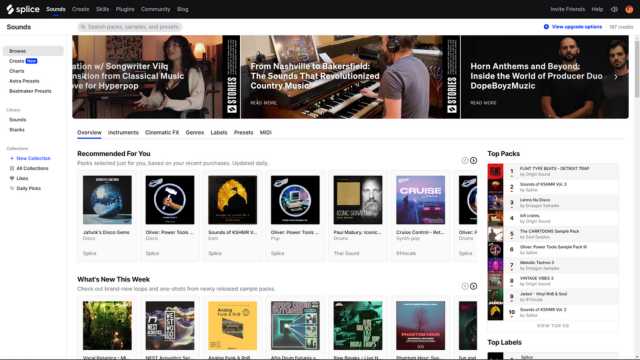Open the Help link
Screen dimensions: 640x360
(x=597, y=9)
